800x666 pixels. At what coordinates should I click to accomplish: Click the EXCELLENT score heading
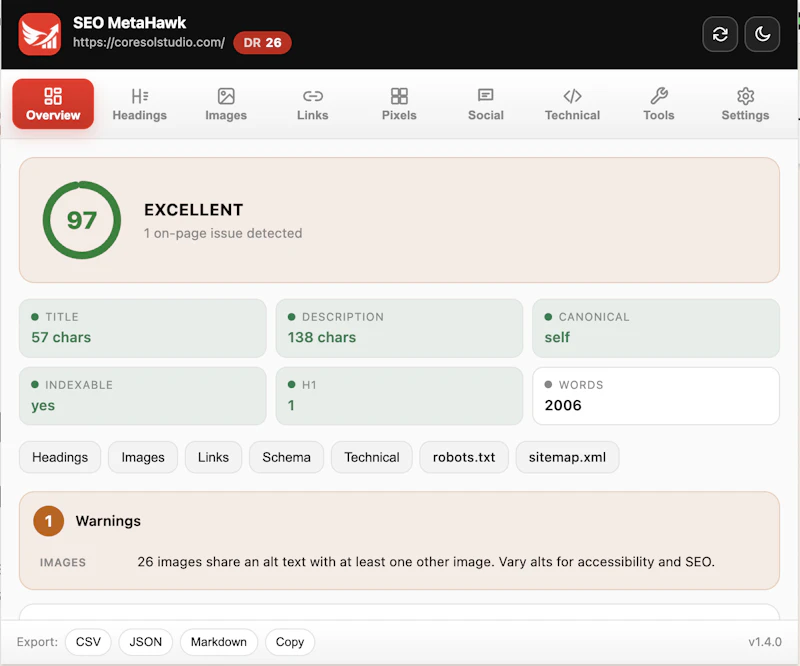193,210
